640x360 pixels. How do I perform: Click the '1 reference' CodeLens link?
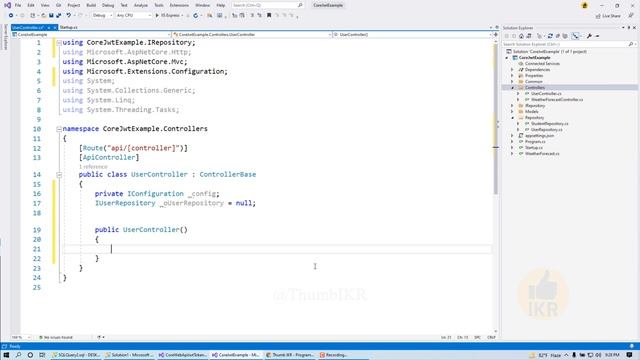[x=93, y=167]
